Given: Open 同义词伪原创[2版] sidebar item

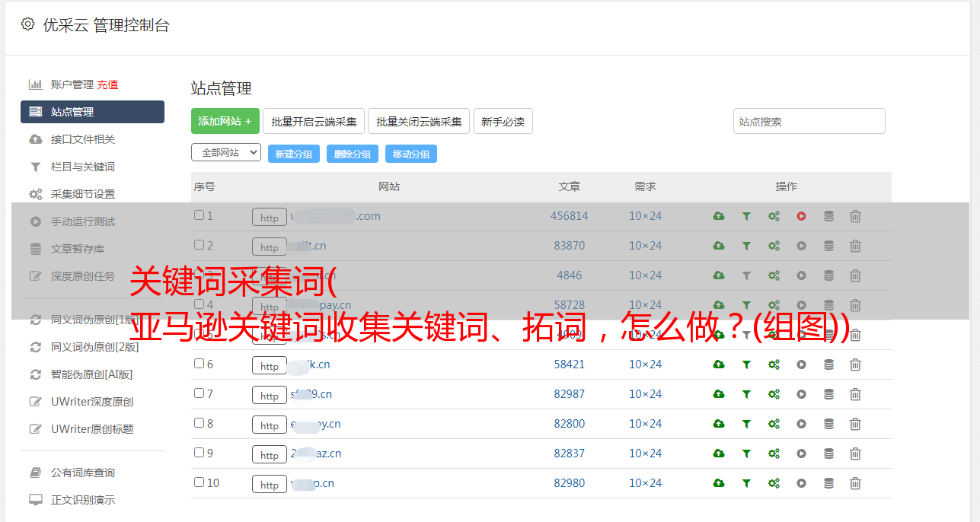Looking at the screenshot, I should tap(95, 347).
